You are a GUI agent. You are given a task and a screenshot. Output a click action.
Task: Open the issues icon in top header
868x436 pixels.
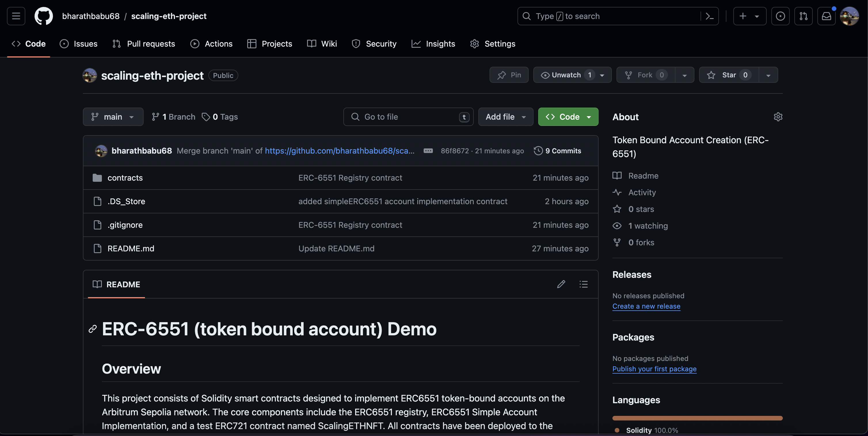coord(780,16)
